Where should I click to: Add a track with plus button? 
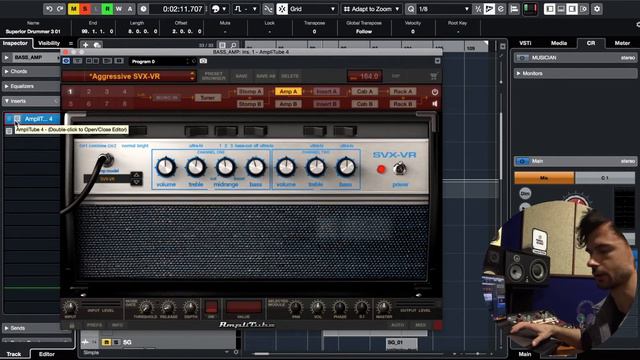click(x=86, y=45)
